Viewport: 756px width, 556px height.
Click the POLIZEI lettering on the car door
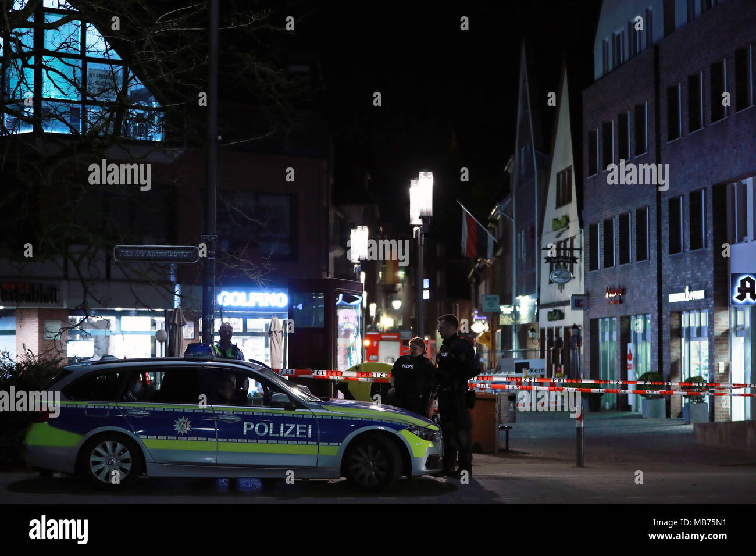[x=277, y=429]
